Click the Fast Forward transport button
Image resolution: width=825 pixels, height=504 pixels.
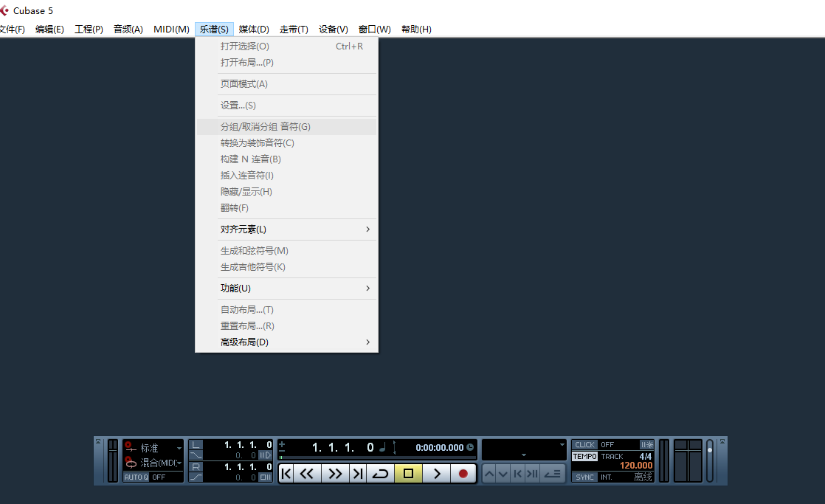[x=334, y=474]
